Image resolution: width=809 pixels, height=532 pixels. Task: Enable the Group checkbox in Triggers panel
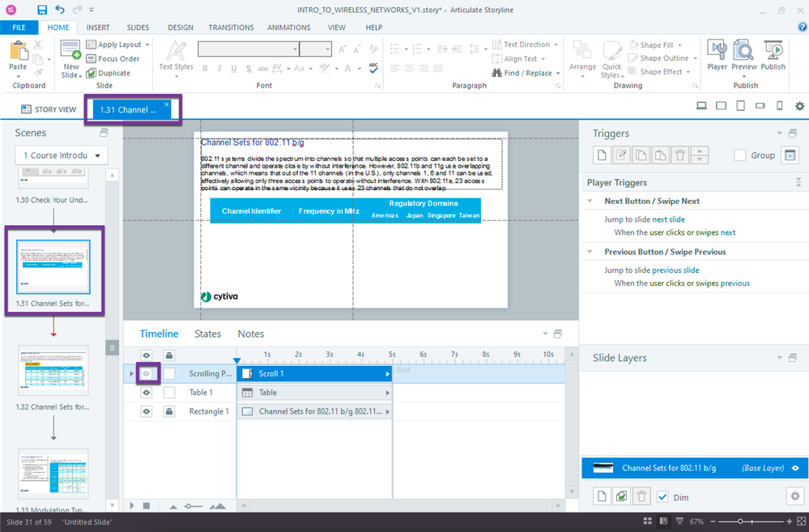pyautogui.click(x=739, y=155)
